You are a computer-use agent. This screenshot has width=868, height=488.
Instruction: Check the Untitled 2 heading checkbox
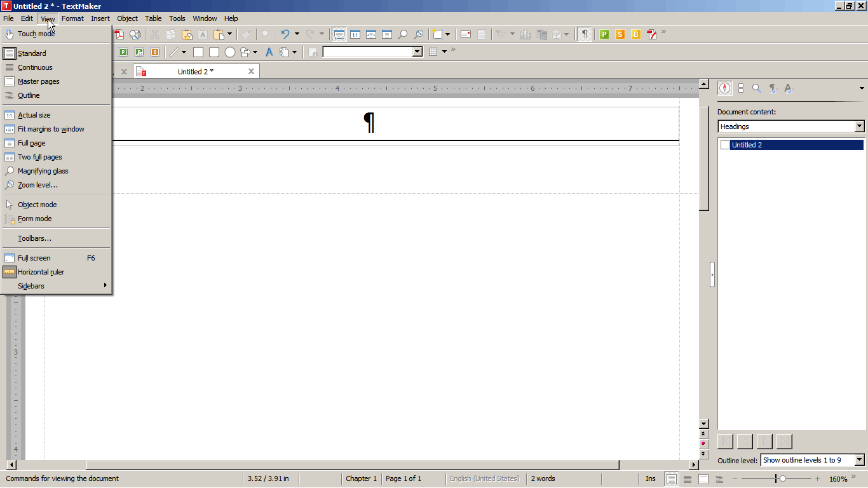[725, 145]
